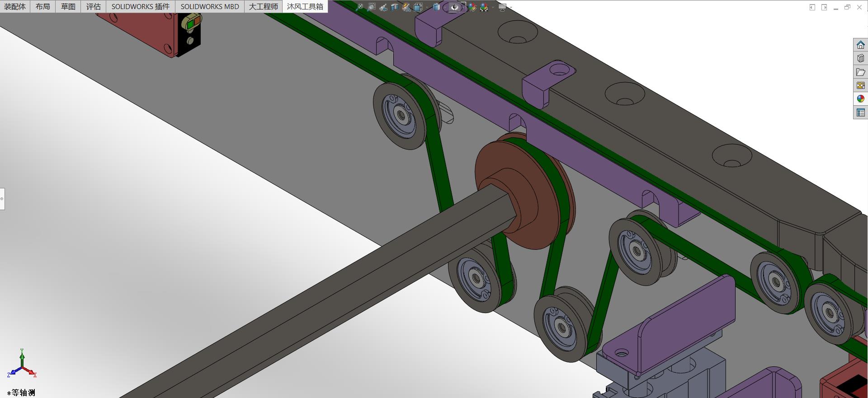
Task: Open SOLIDWORKS Resources home tab
Action: 860,45
